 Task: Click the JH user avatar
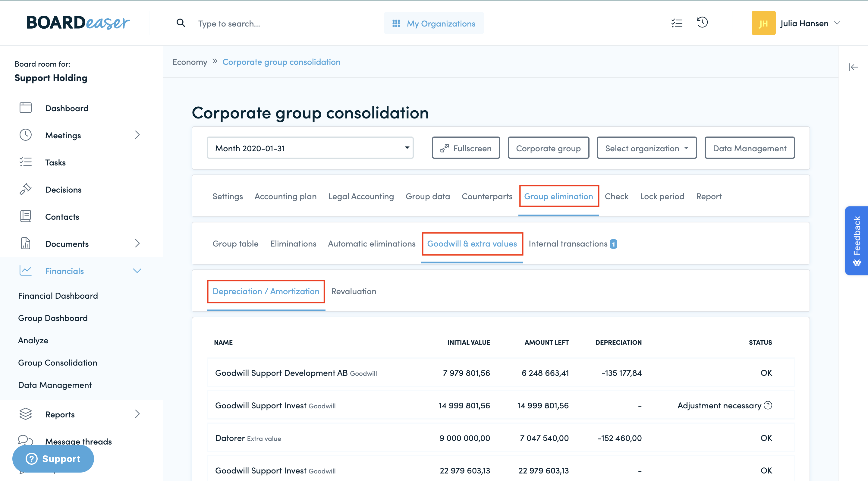coord(763,23)
